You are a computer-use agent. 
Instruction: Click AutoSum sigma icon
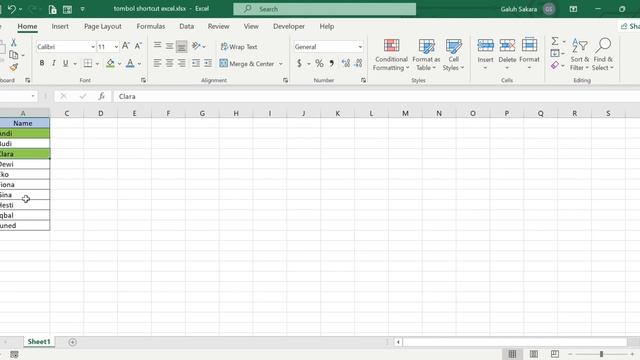pos(555,41)
